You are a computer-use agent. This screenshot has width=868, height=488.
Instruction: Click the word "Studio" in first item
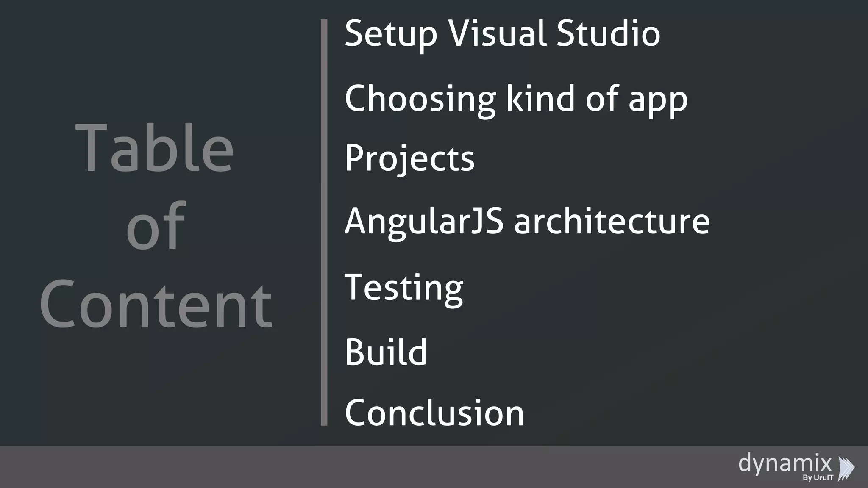point(608,33)
